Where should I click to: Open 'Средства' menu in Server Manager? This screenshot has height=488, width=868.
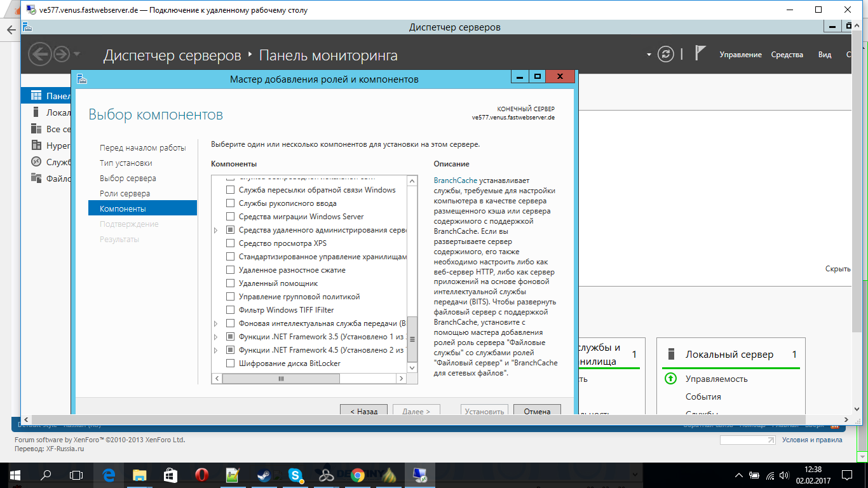click(787, 55)
